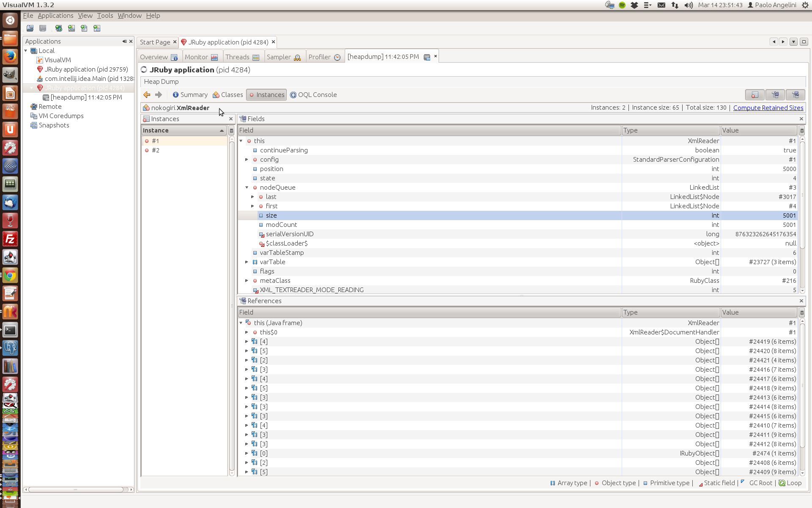
Task: Close the Fields panel
Action: click(x=801, y=119)
